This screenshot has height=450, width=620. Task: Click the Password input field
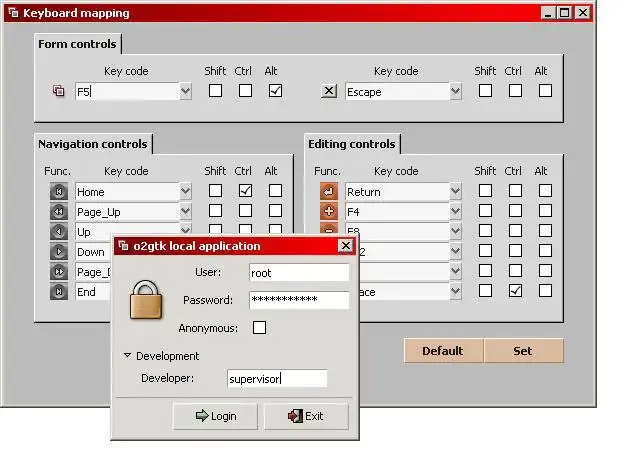pyautogui.click(x=299, y=300)
